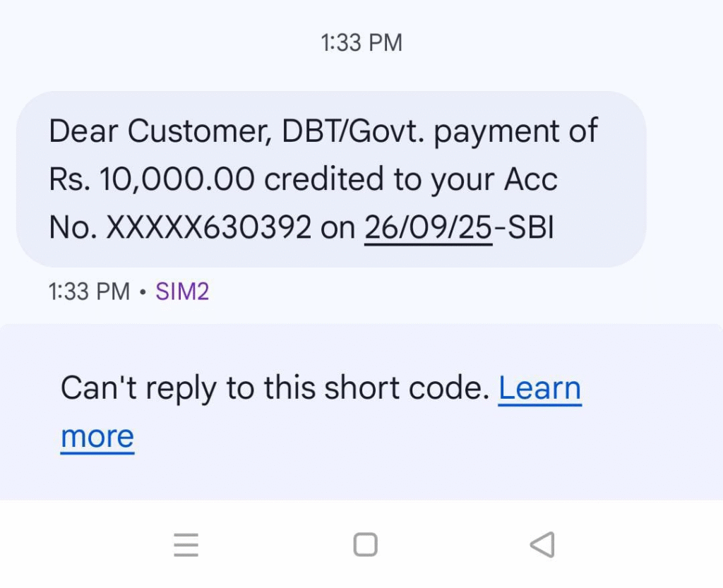Tap the amount Rs. 10,000.00
The image size is (723, 588).
[151, 180]
